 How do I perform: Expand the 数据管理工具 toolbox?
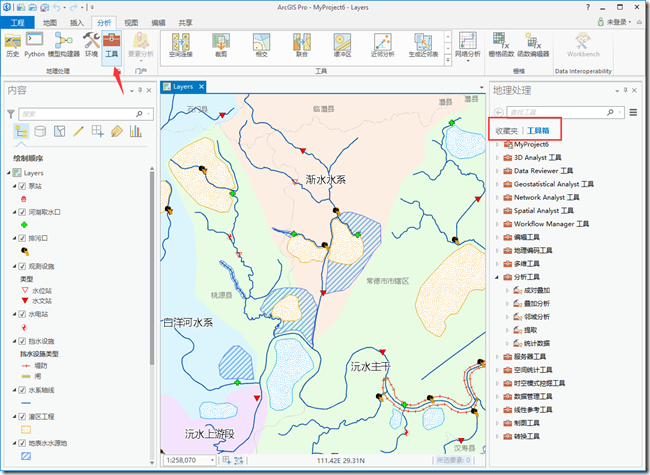[497, 396]
